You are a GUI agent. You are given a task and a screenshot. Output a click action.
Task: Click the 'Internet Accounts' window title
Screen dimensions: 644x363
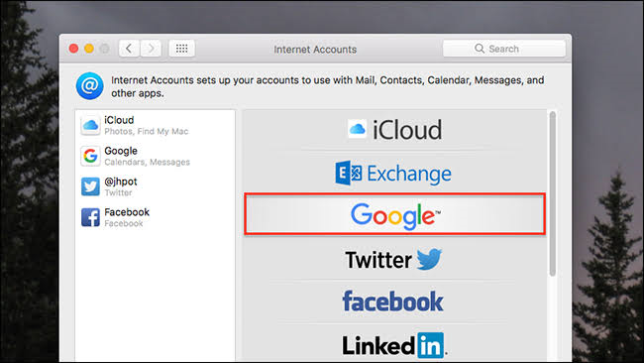[315, 50]
